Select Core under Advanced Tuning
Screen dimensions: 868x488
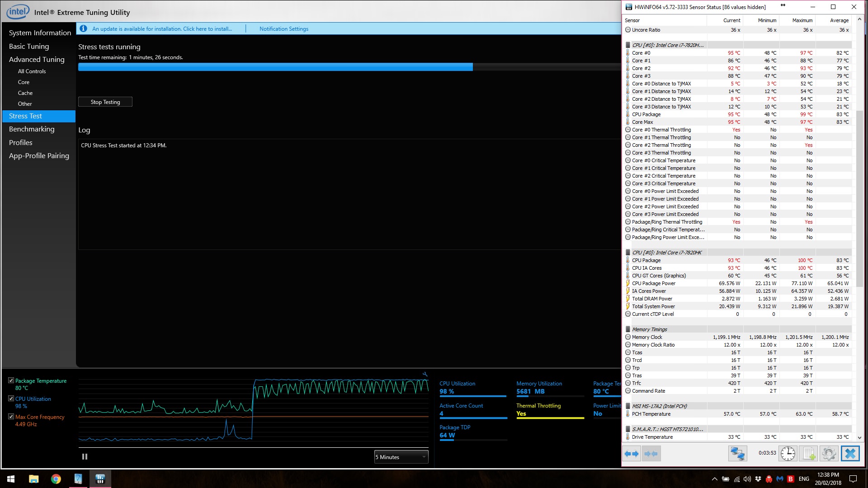[x=24, y=82]
